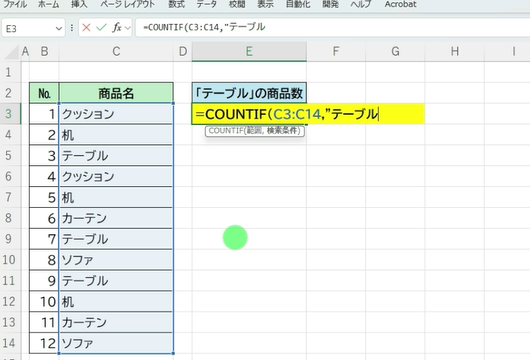This screenshot has width=530, height=360.
Task: Select the 机 cell in row 7
Action: 116,197
